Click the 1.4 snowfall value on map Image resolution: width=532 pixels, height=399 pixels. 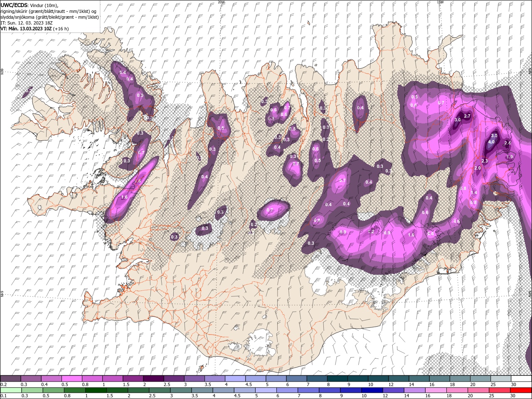click(x=474, y=193)
